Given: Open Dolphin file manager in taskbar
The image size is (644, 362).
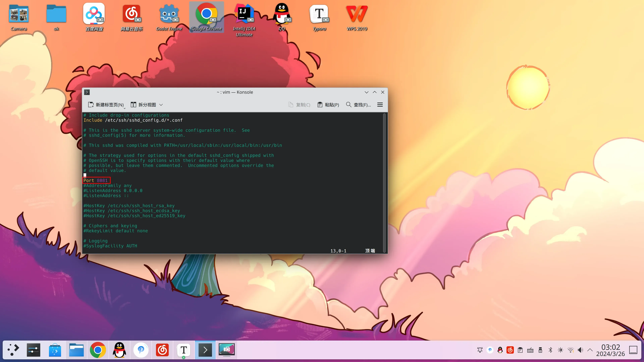Looking at the screenshot, I should (76, 350).
